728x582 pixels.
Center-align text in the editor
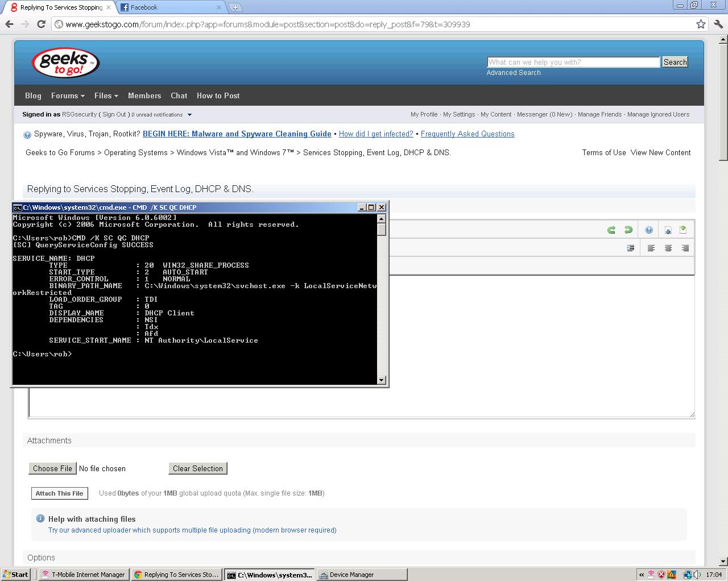(x=668, y=248)
